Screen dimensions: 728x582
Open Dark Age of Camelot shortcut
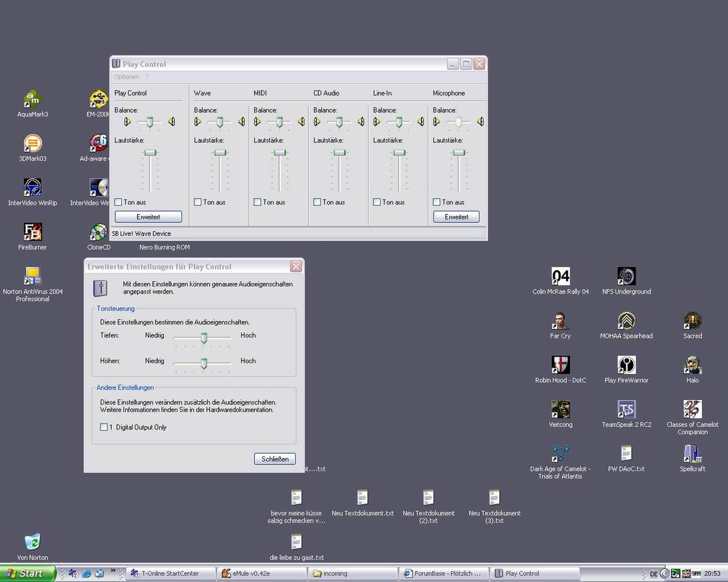tap(561, 454)
